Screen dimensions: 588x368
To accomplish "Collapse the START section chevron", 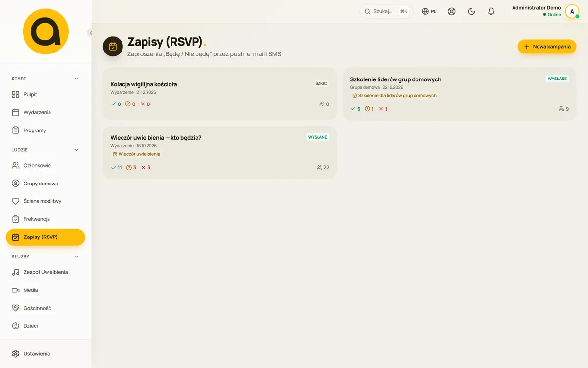I will [76, 79].
